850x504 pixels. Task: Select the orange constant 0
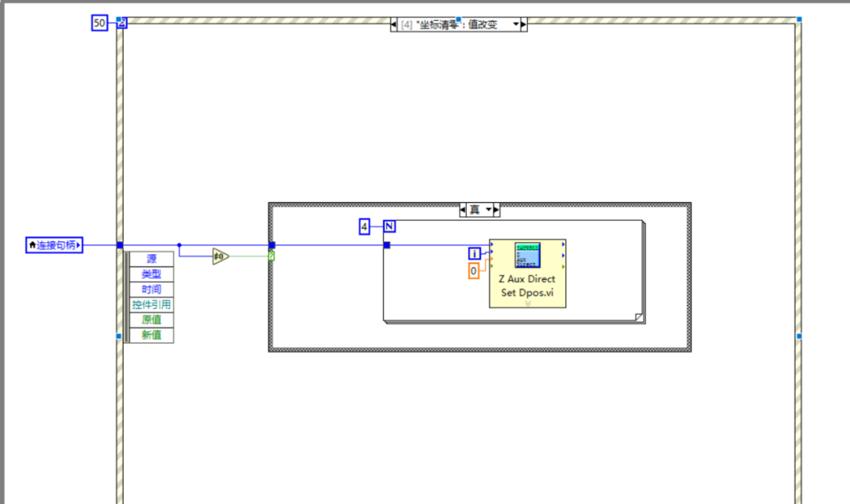pos(474,270)
